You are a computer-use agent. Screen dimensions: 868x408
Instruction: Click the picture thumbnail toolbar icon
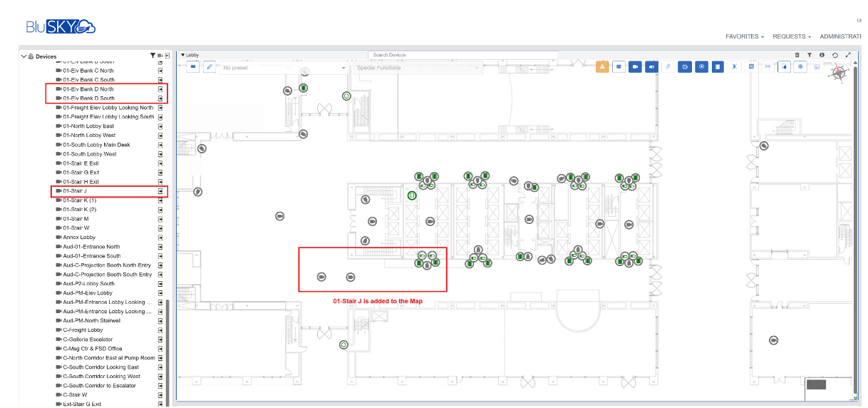pos(817,66)
